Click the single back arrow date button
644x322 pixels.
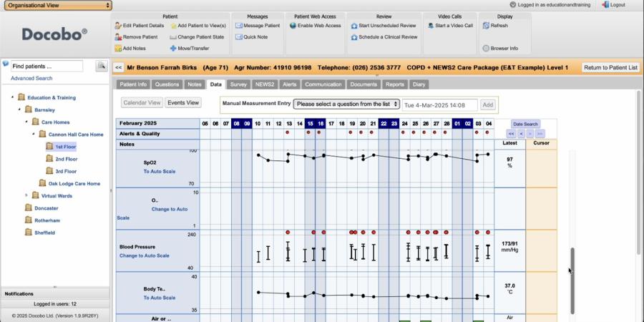521,134
